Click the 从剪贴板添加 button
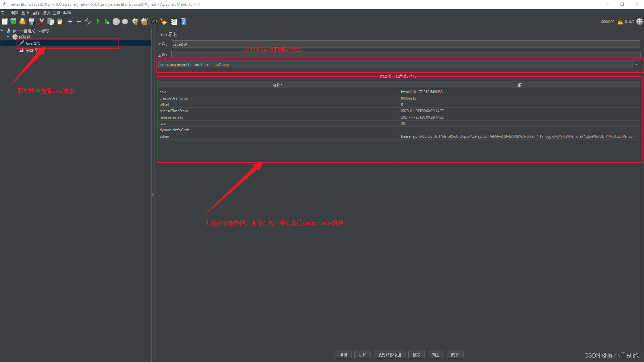Viewport: 644px width, 362px height. 389,355
